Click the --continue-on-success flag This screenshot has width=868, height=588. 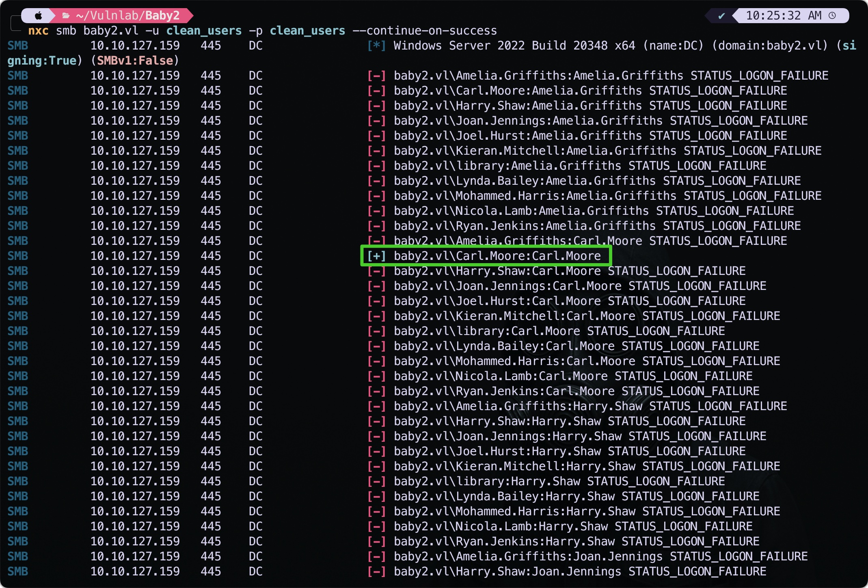(x=425, y=31)
